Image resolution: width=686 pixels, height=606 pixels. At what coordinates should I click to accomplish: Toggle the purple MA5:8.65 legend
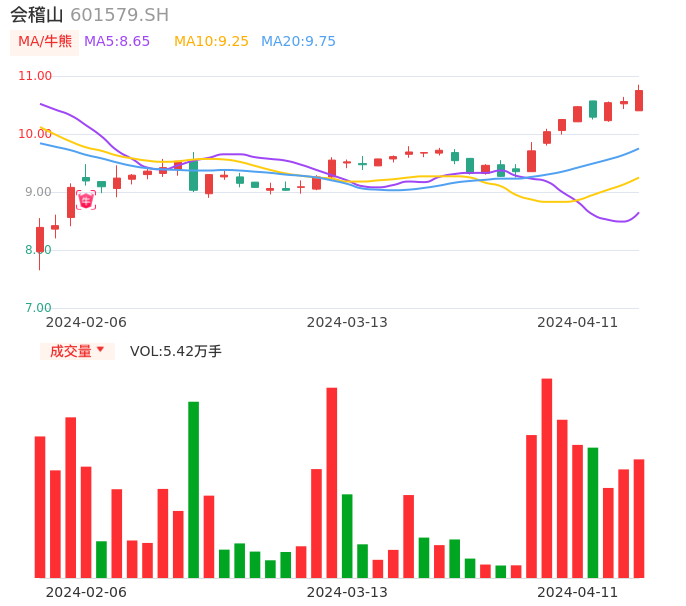117,42
